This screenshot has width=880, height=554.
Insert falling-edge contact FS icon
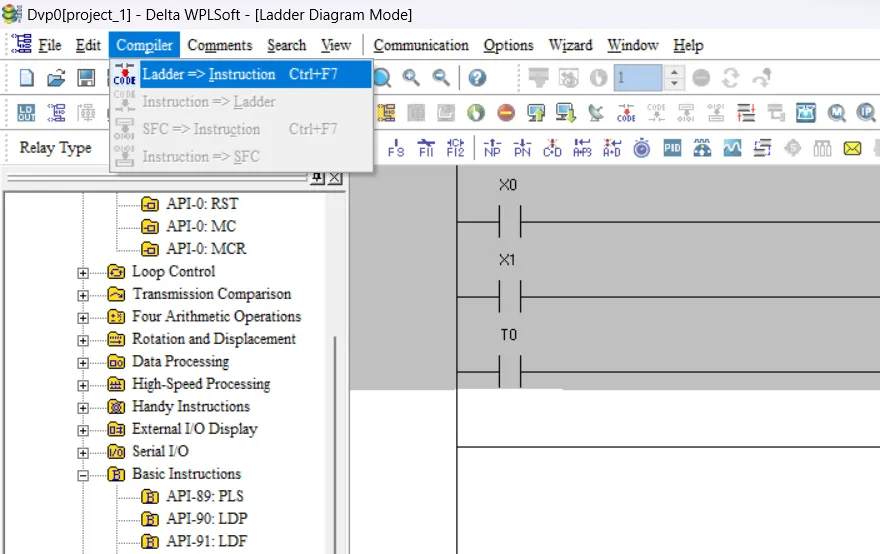point(396,148)
